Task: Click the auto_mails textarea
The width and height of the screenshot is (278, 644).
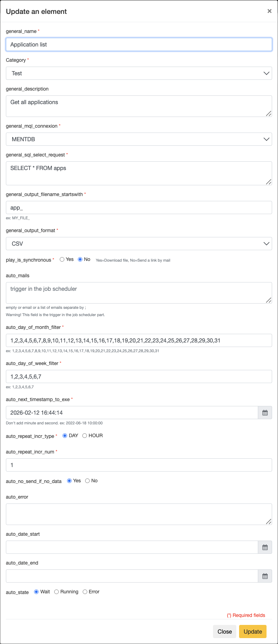Action: [x=139, y=293]
